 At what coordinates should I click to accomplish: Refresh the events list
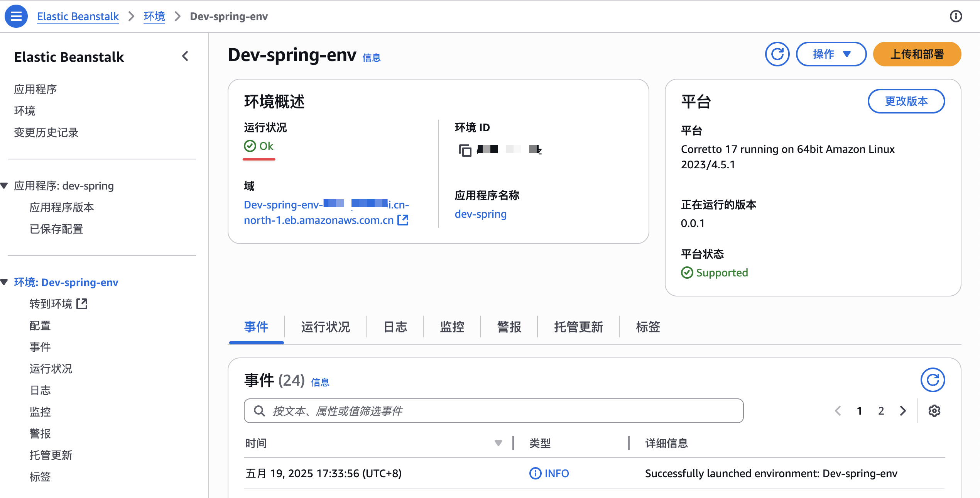pyautogui.click(x=933, y=380)
